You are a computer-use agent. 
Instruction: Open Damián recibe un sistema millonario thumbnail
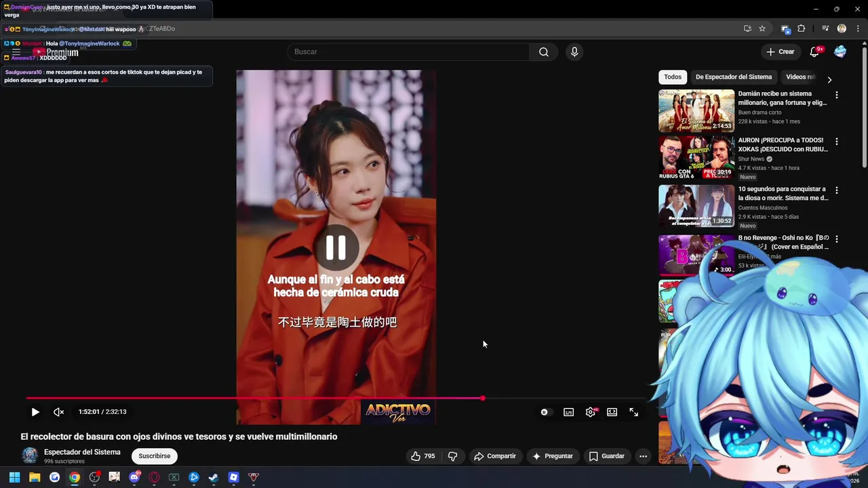tap(696, 110)
